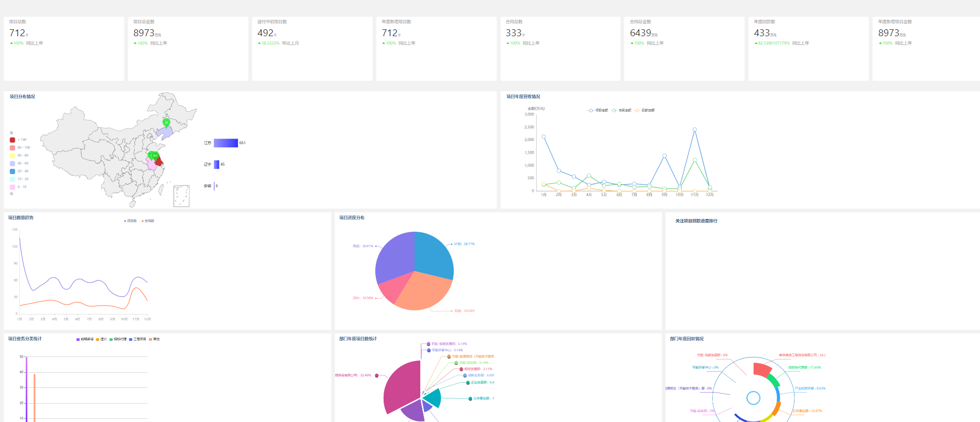
Task: Click the 11月 peak point of 项目金额 line
Action: tap(694, 129)
